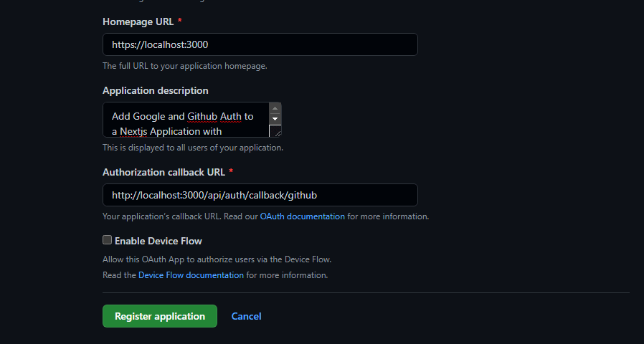The image size is (644, 344).
Task: Click the description box scroll-up arrow
Action: click(x=275, y=108)
